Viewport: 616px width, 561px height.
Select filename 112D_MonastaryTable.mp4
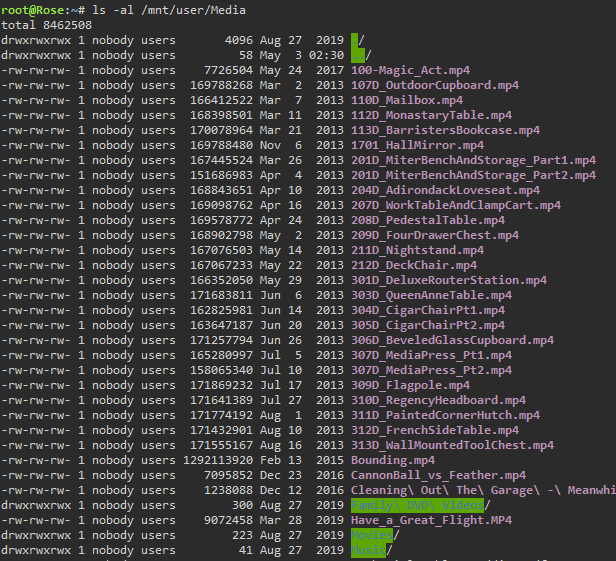click(431, 115)
